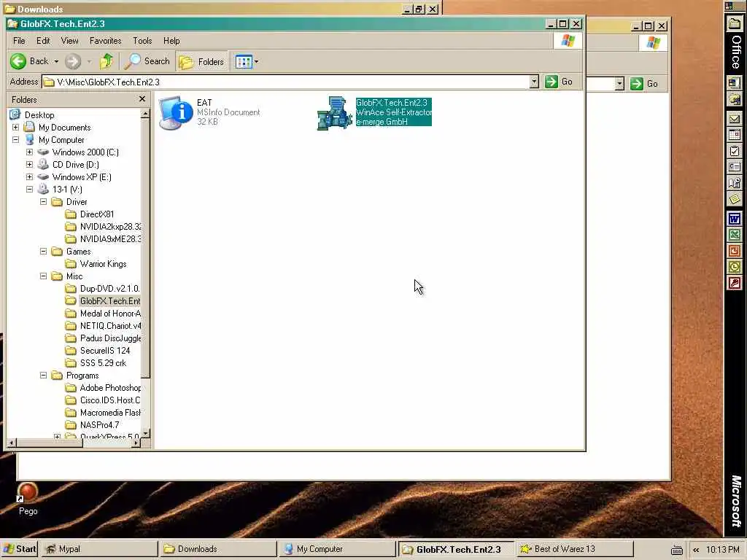747x560 pixels.
Task: Select the Macromedia Flash folder
Action: coord(110,413)
